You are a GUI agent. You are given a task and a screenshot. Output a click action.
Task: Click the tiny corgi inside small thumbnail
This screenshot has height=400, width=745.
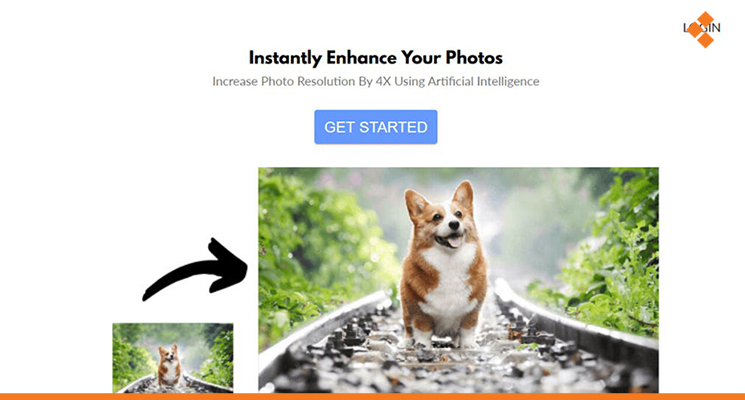(x=169, y=364)
